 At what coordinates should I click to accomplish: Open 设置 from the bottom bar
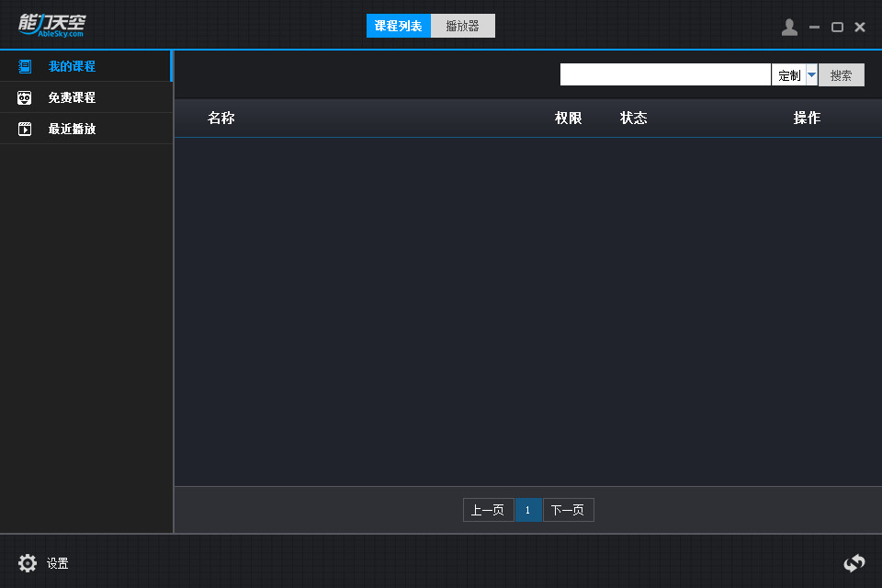click(57, 563)
